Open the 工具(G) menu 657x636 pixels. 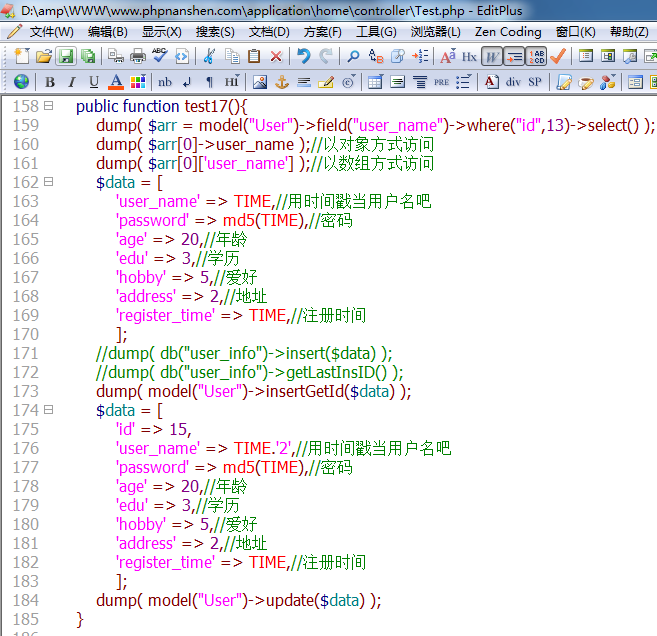coord(376,32)
